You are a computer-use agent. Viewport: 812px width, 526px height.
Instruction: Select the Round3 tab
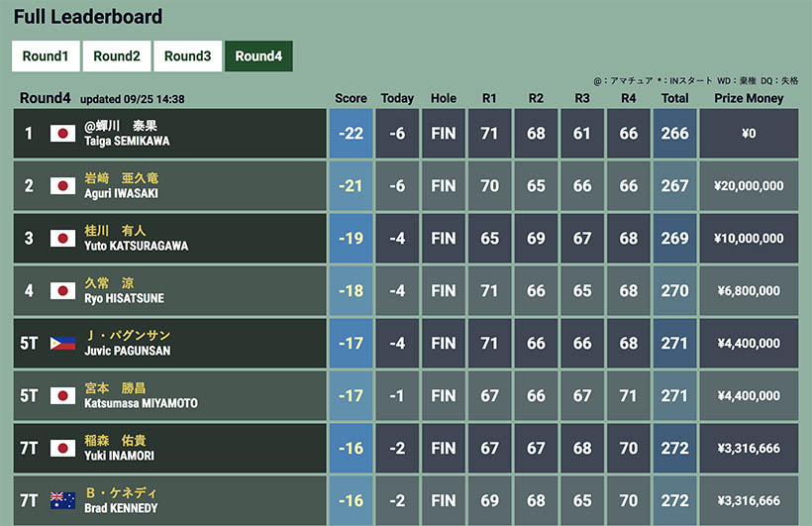(188, 56)
